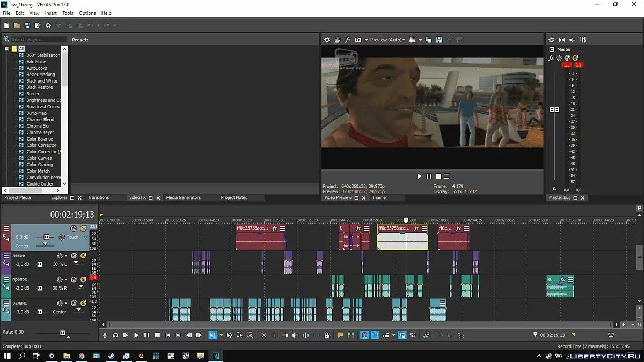This screenshot has width=644, height=362.
Task: Toggle Enable Snapping magnet button
Action: click(x=364, y=335)
